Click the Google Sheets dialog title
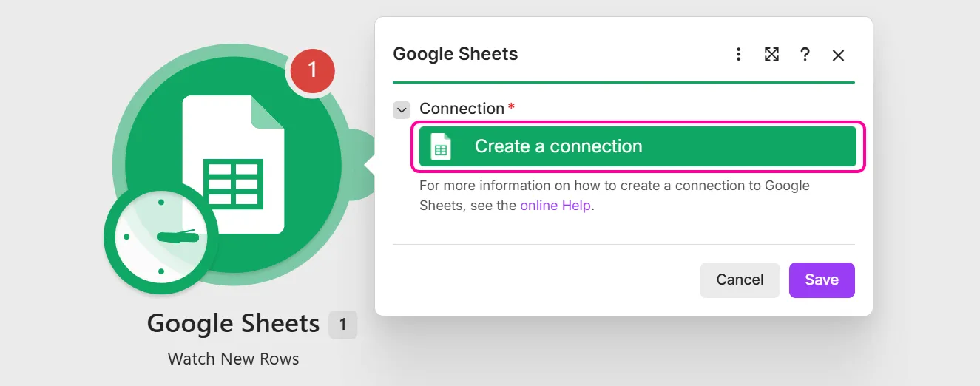Image resolution: width=980 pixels, height=386 pixels. click(456, 54)
